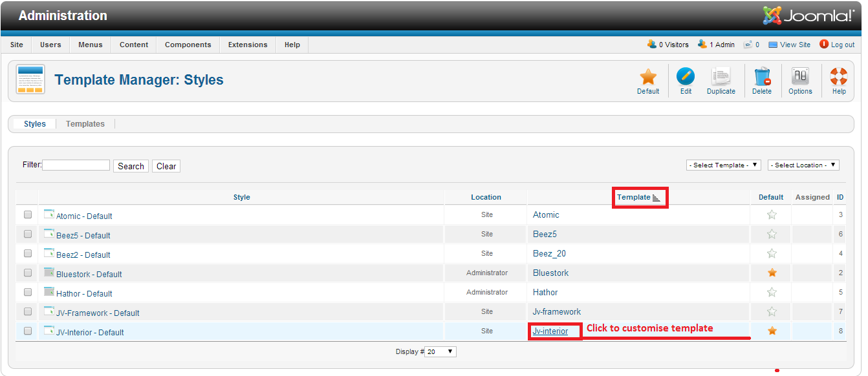
Task: Open the Jv-interior template link
Action: (550, 331)
